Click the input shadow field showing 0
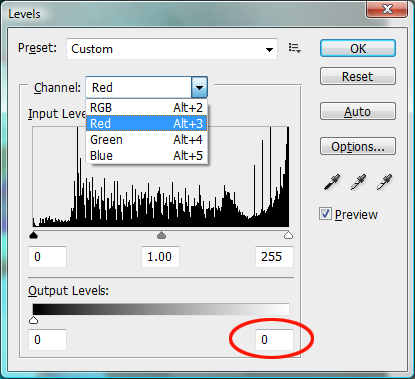 [48, 257]
